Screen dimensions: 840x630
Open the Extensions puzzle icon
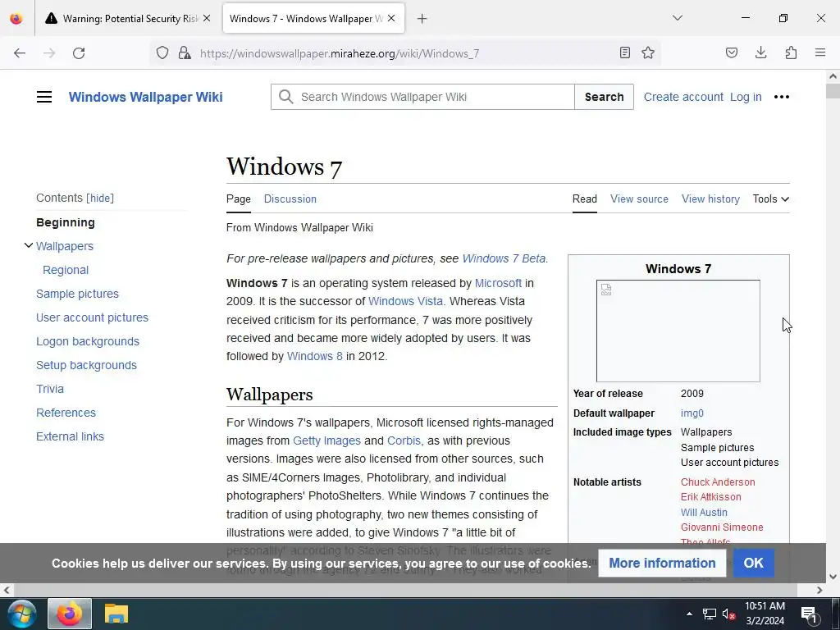pyautogui.click(x=791, y=52)
